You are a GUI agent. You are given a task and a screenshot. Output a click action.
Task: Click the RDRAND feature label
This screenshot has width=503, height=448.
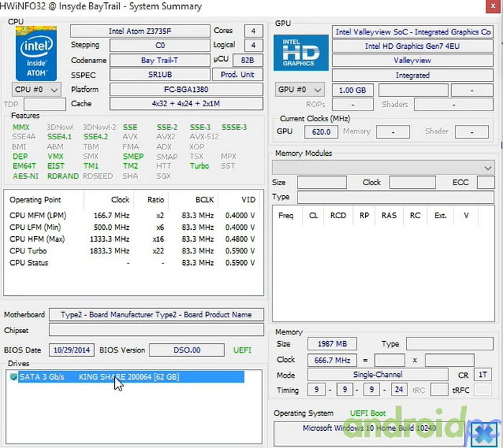[x=63, y=176]
